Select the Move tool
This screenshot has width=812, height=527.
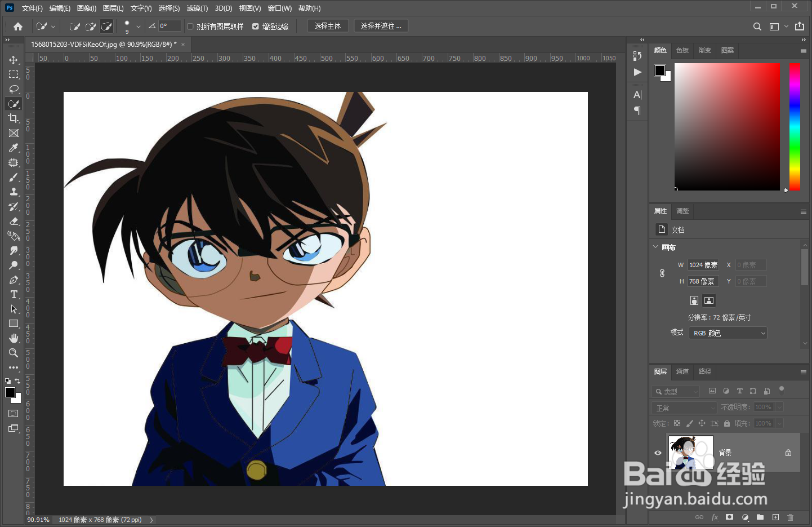(x=14, y=60)
